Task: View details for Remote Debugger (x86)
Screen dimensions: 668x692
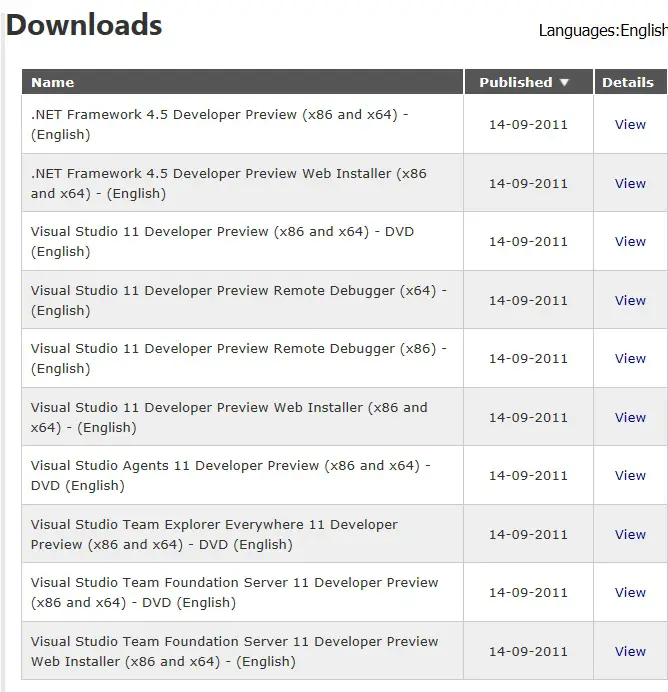Action: click(630, 358)
